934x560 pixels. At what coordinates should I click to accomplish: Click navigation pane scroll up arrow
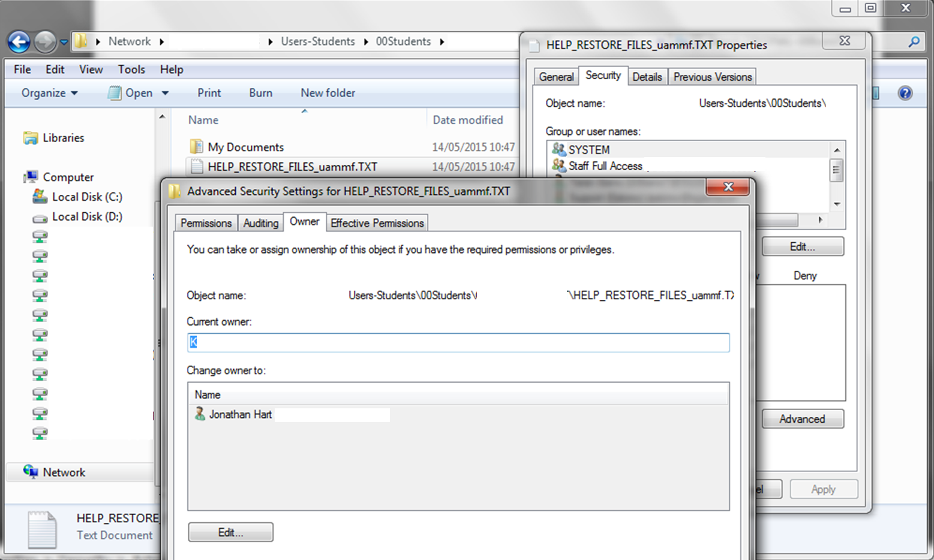(x=162, y=117)
